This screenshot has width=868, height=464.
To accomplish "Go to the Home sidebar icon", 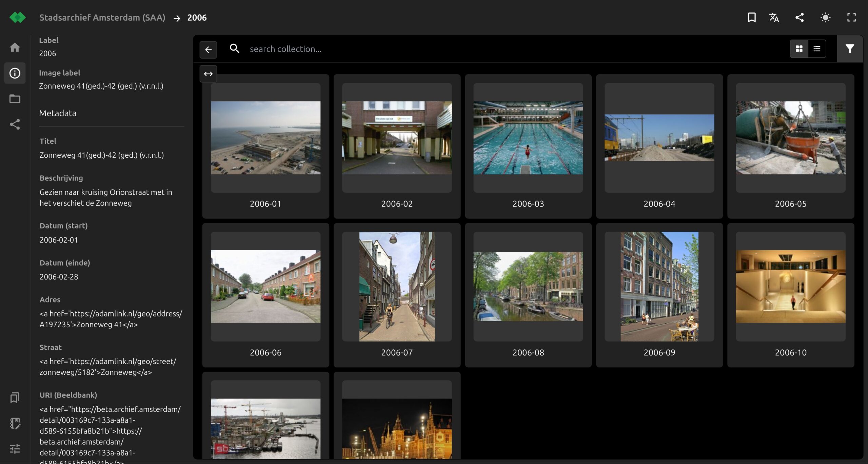I will point(15,47).
